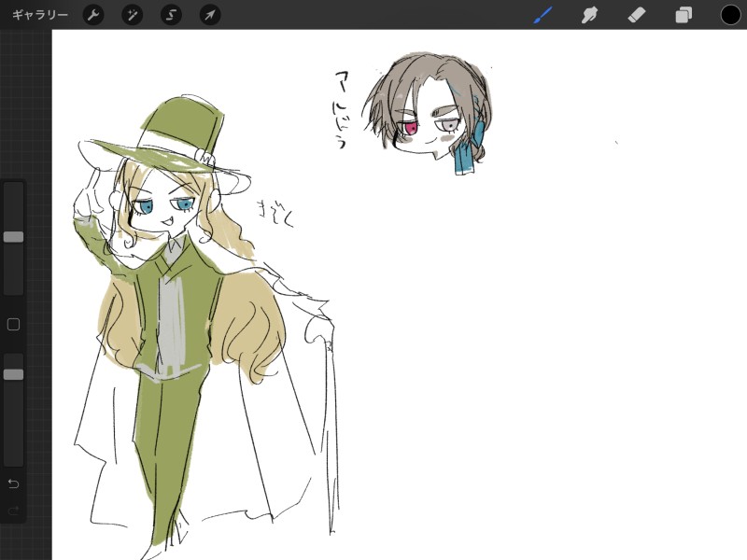Select the Brush tool

pyautogui.click(x=543, y=15)
